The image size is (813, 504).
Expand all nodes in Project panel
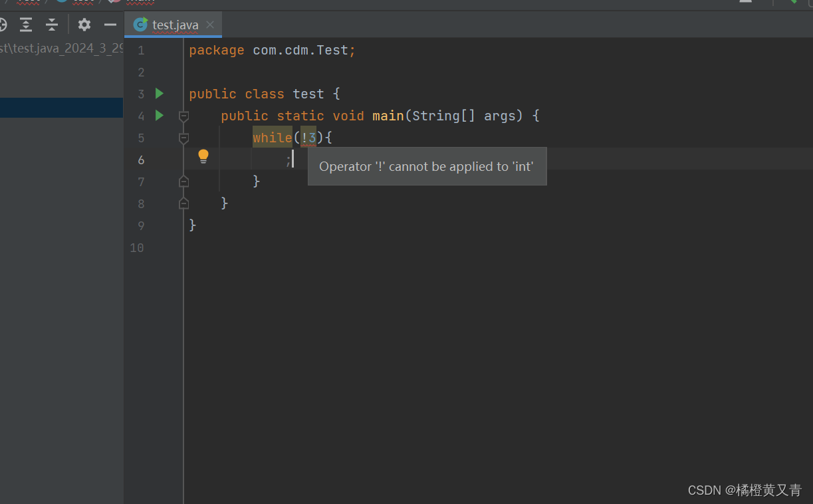[26, 25]
